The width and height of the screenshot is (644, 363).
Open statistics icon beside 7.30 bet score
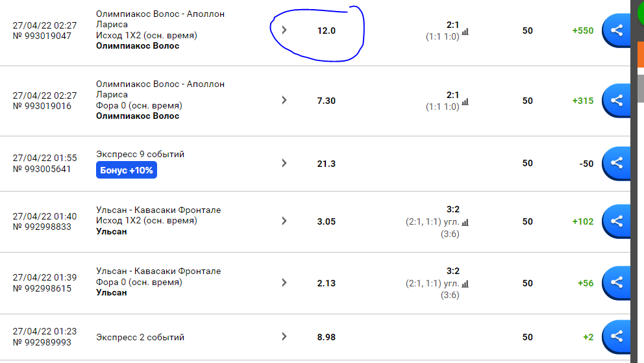point(465,102)
